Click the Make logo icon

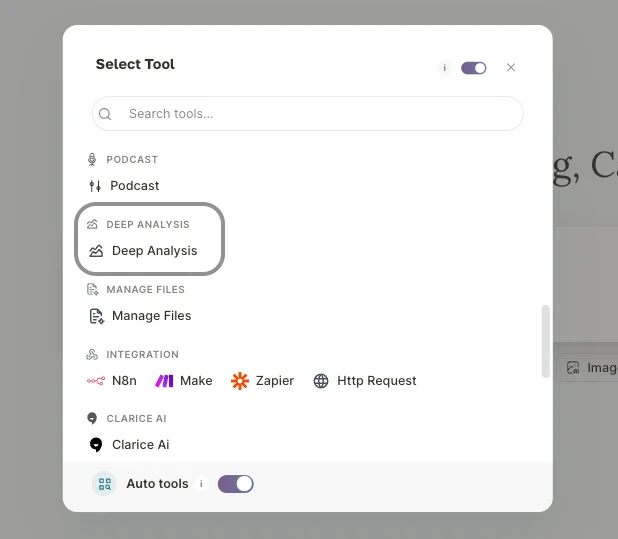tap(164, 381)
